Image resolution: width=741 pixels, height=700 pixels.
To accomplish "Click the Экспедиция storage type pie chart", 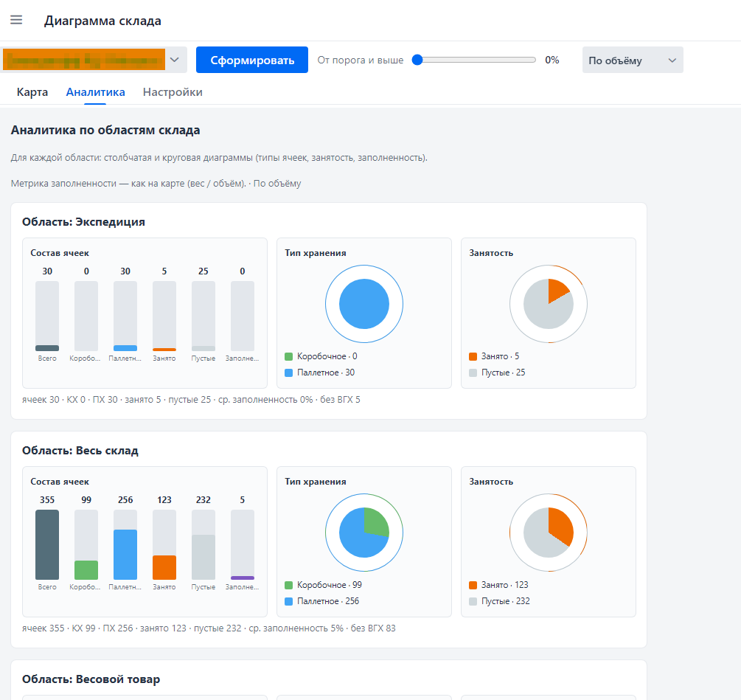I will (x=364, y=304).
